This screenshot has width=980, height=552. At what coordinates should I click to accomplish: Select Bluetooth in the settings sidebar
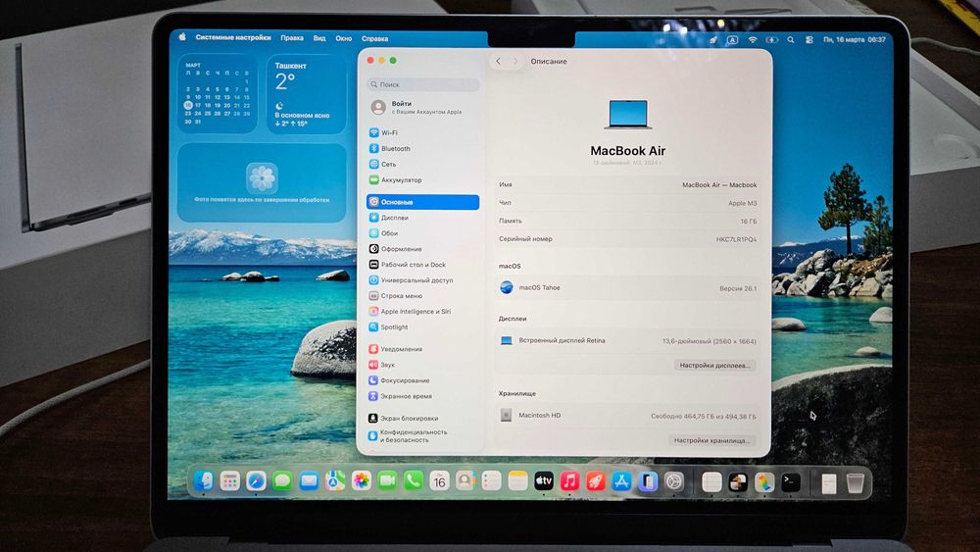coord(423,148)
